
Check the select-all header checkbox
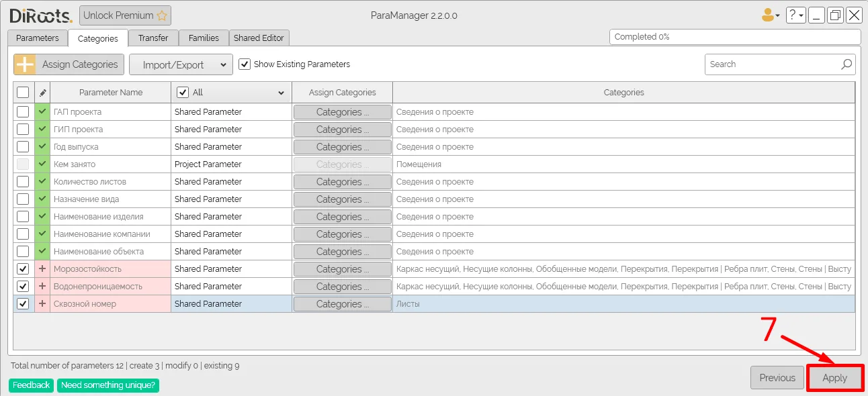pyautogui.click(x=23, y=93)
